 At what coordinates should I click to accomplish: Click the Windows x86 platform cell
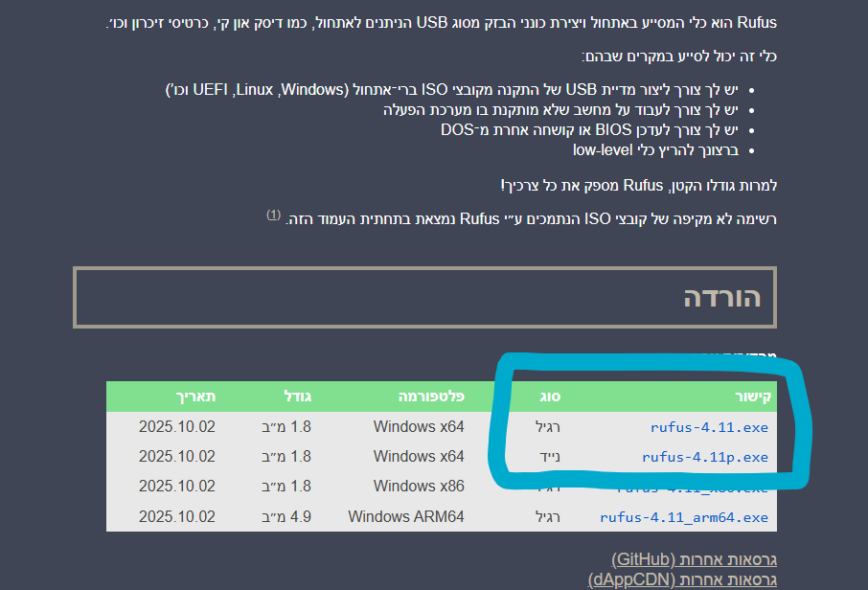click(x=419, y=487)
